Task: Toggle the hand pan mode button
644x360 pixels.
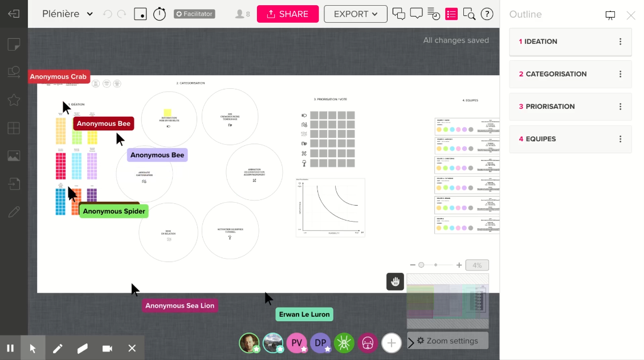Action: (x=395, y=281)
